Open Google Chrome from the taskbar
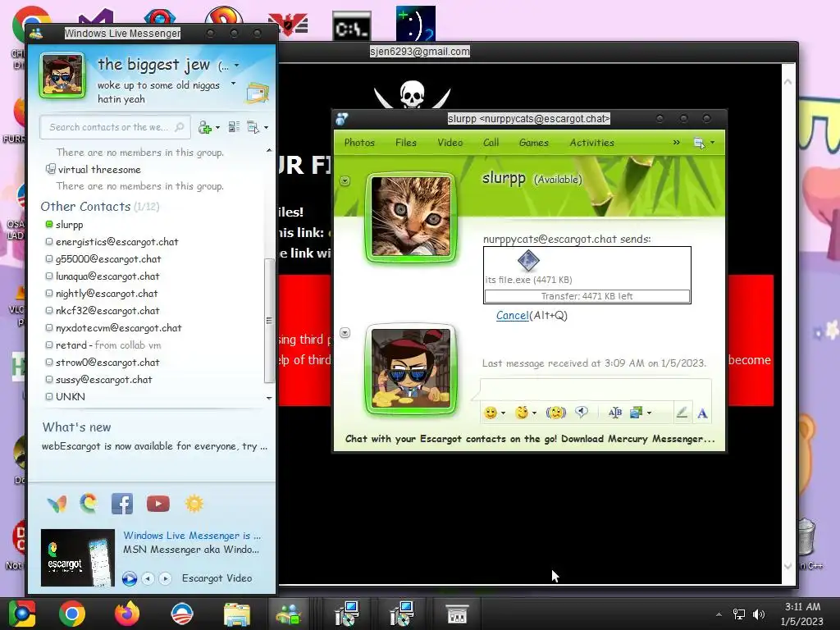Screen dimensions: 840x630 click(72, 614)
